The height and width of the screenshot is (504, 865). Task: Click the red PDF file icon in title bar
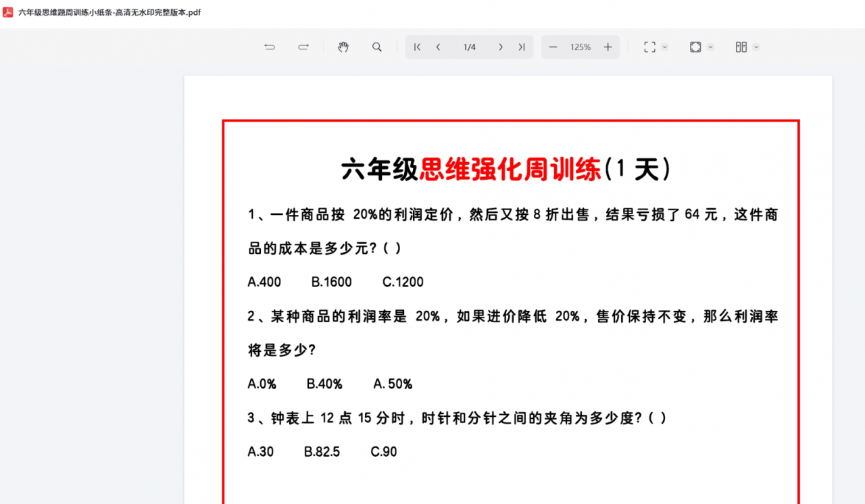[x=7, y=12]
